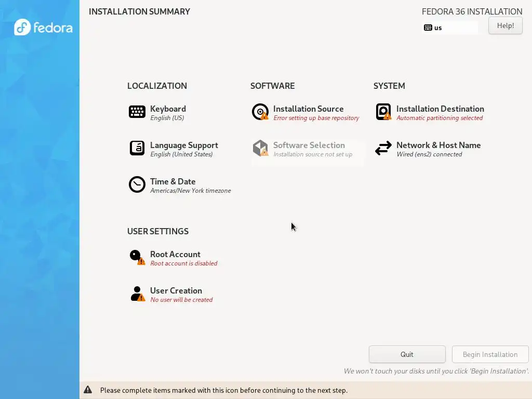This screenshot has height=399, width=532.
Task: Click the SYSTEM section heading
Action: click(389, 86)
